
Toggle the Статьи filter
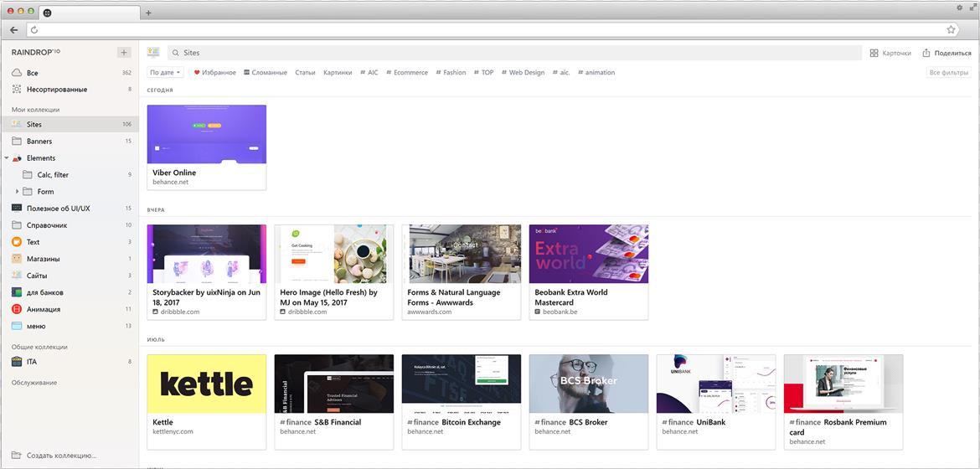point(305,73)
